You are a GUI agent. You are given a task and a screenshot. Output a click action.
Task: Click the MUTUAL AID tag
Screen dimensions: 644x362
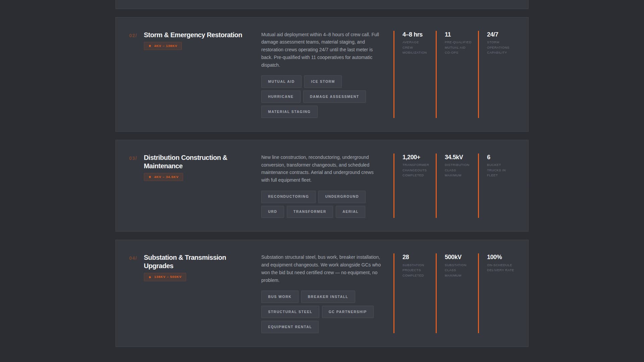[281, 81]
